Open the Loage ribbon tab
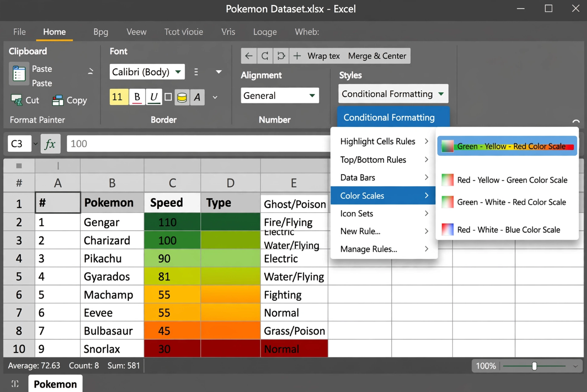The width and height of the screenshot is (587, 392). click(x=265, y=32)
